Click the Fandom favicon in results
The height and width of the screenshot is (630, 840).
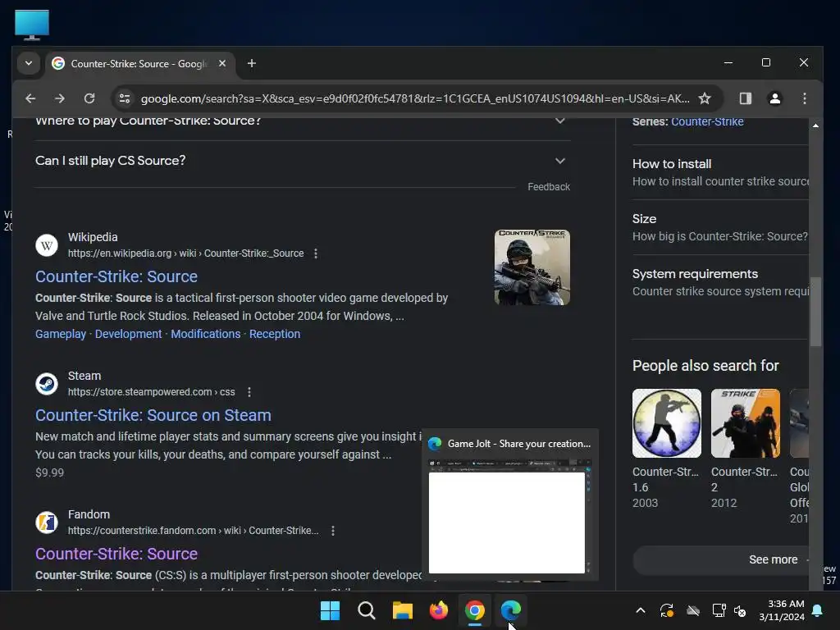point(47,523)
